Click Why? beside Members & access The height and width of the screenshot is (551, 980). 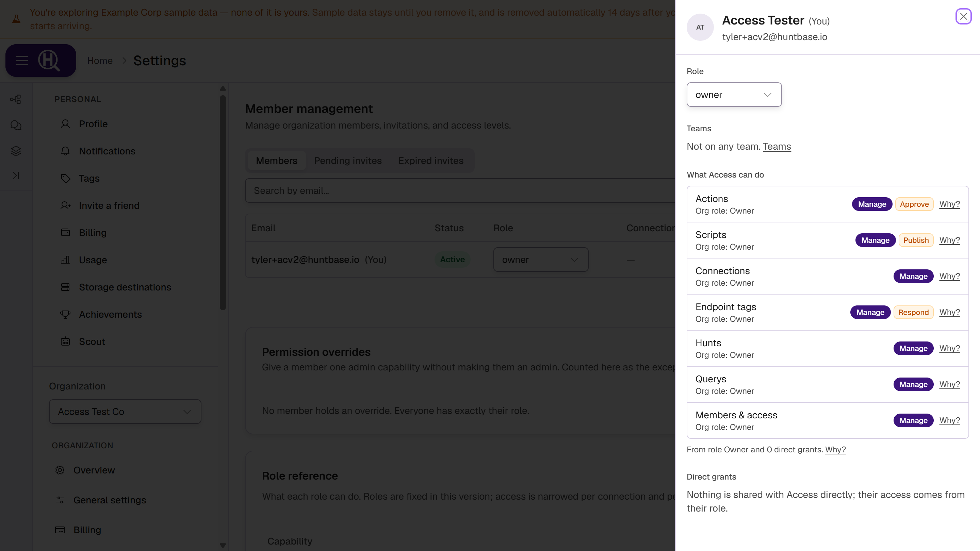coord(950,421)
